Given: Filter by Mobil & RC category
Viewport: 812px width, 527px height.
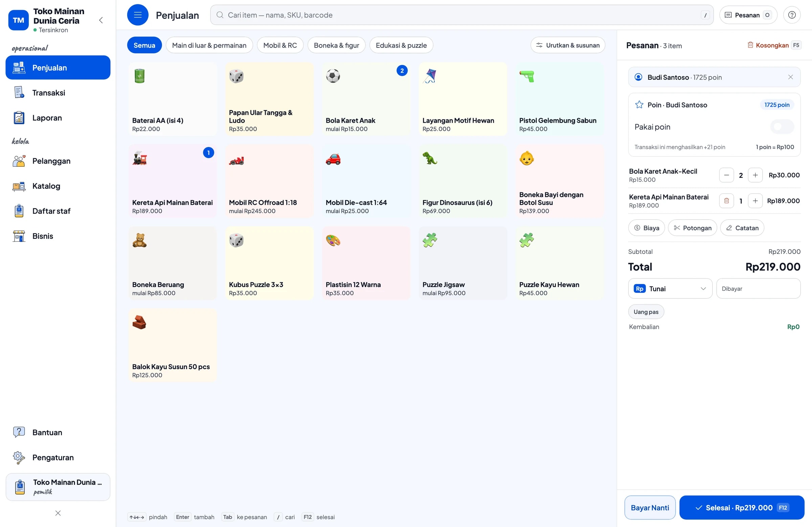Looking at the screenshot, I should pyautogui.click(x=280, y=45).
